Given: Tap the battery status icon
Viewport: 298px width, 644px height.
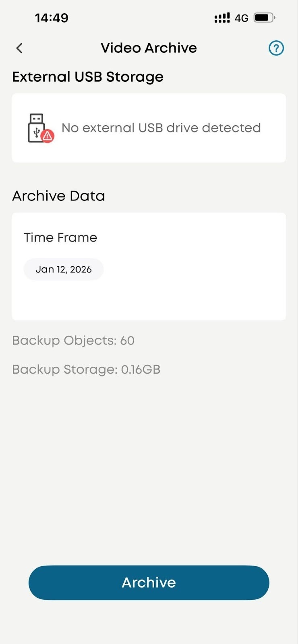Looking at the screenshot, I should coord(264,18).
